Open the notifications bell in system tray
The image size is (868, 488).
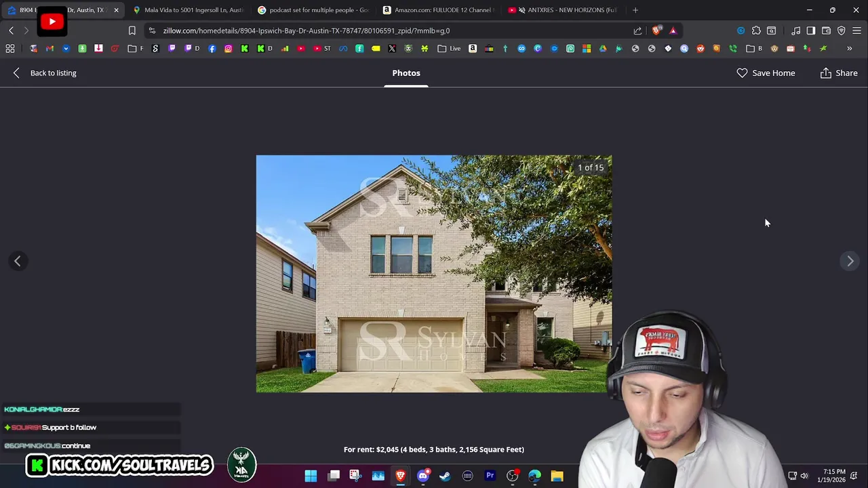coord(854,476)
